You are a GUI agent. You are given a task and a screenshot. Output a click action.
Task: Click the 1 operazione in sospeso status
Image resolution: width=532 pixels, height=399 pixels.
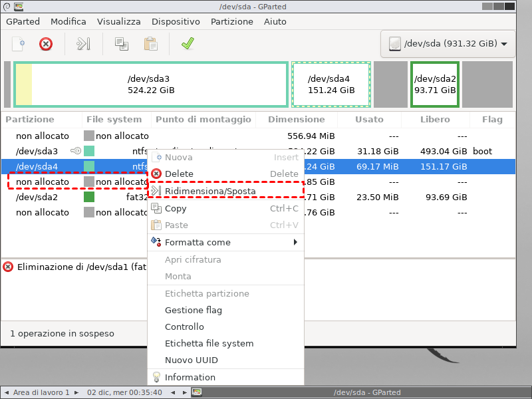(x=62, y=334)
